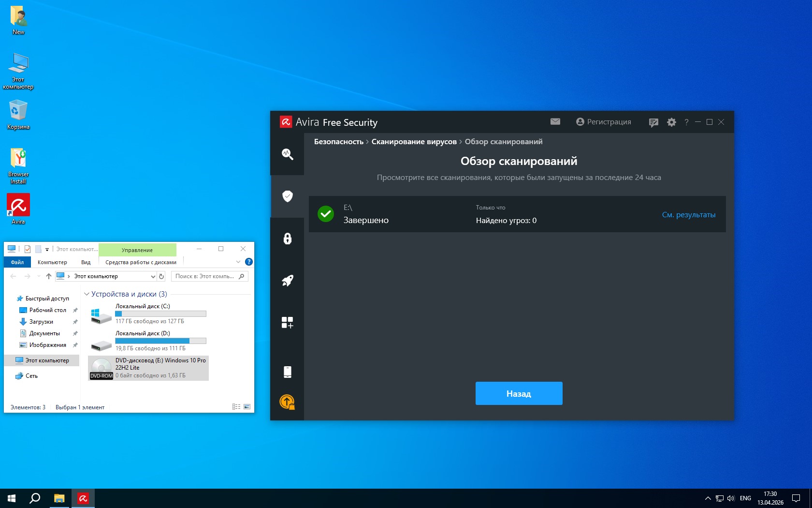Open Avira settings gear icon
Image resolution: width=812 pixels, height=508 pixels.
click(671, 122)
